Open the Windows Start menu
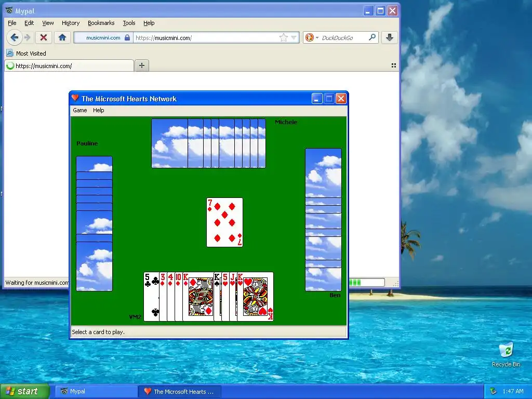 tap(25, 391)
